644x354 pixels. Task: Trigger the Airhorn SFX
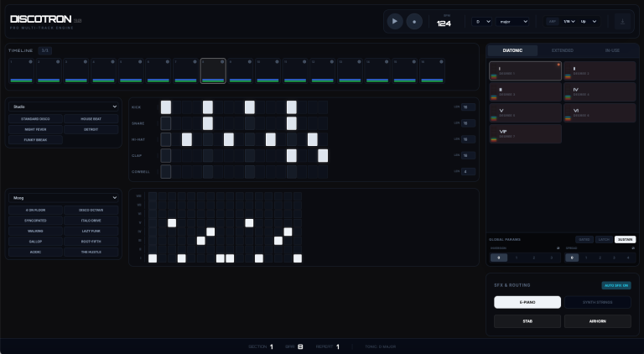click(598, 321)
